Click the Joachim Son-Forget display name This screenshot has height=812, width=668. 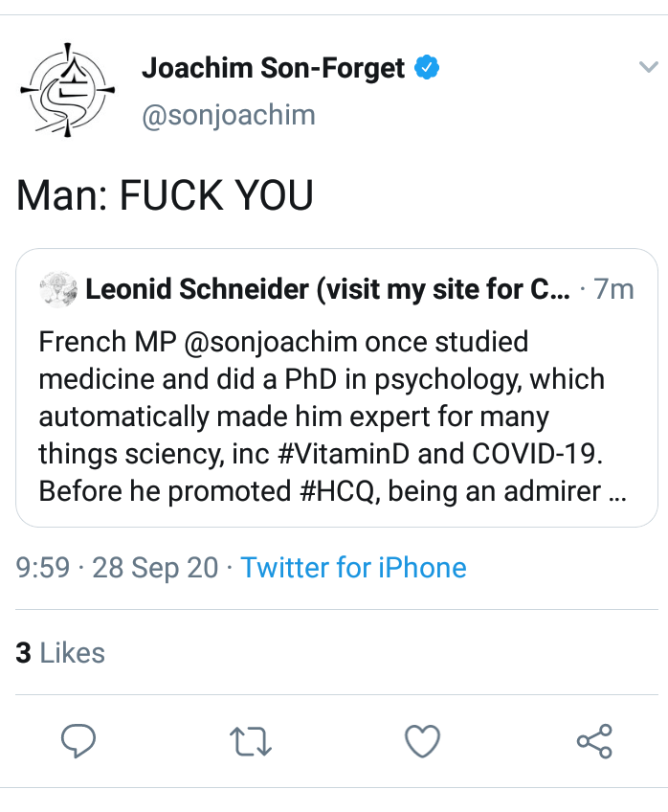point(273,69)
